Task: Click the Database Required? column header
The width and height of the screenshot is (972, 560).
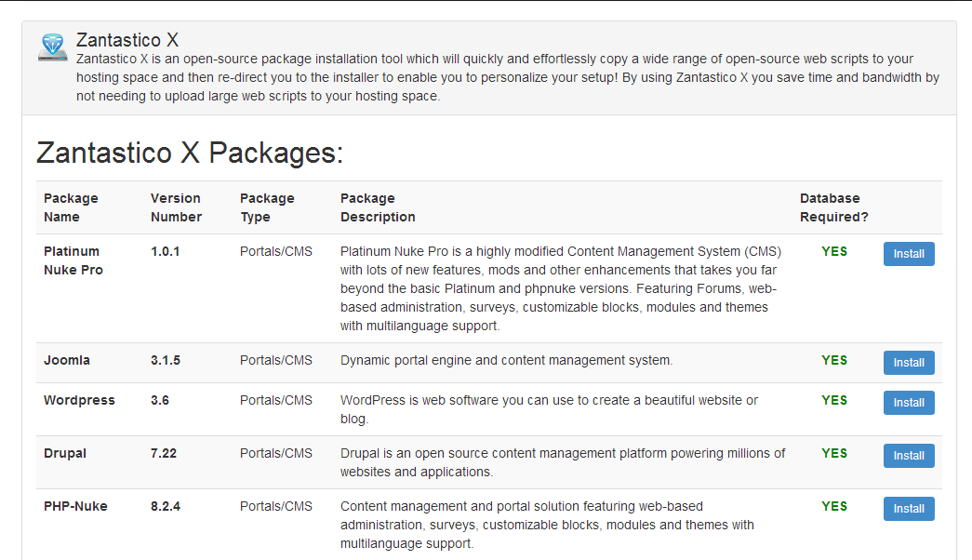Action: click(833, 207)
